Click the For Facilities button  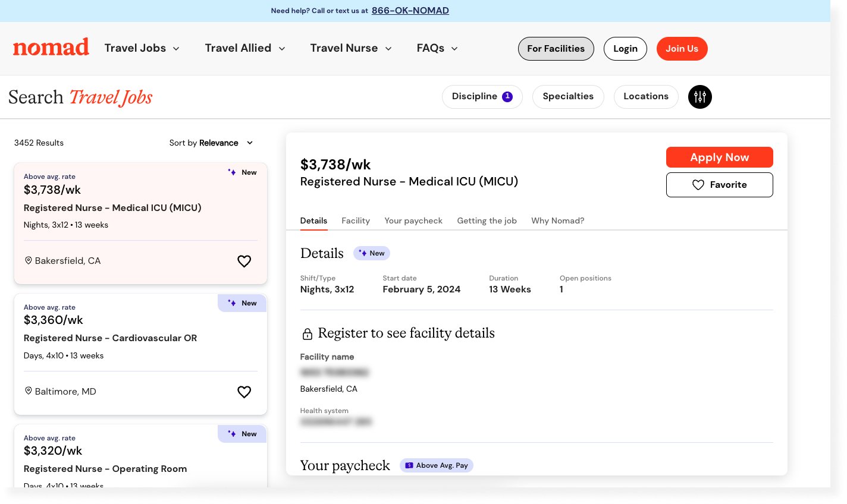tap(556, 49)
